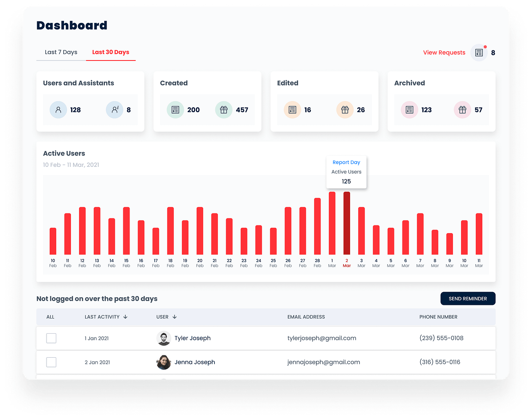The width and height of the screenshot is (532, 419).
Task: Click the SEND REMINDER button
Action: (468, 298)
